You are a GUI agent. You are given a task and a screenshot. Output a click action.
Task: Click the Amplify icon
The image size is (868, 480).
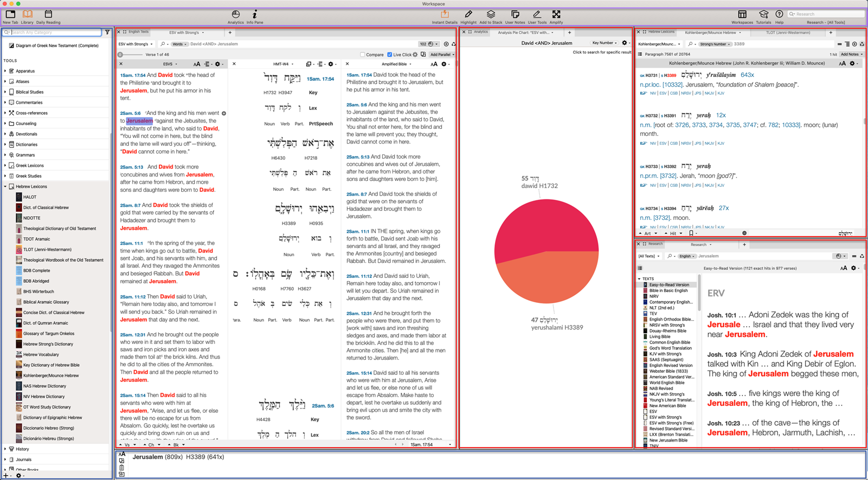[556, 16]
